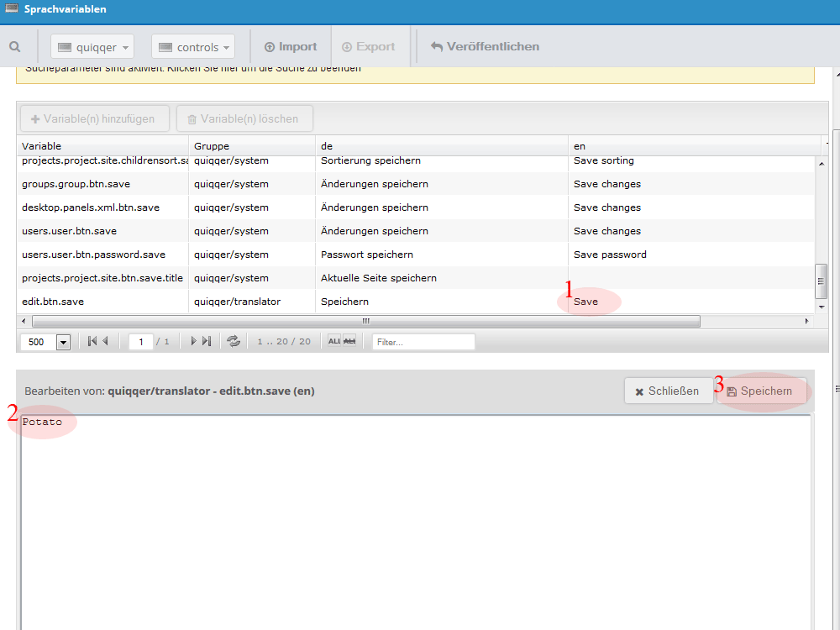Click the ALL select-all icon
The image size is (840, 630).
click(334, 341)
